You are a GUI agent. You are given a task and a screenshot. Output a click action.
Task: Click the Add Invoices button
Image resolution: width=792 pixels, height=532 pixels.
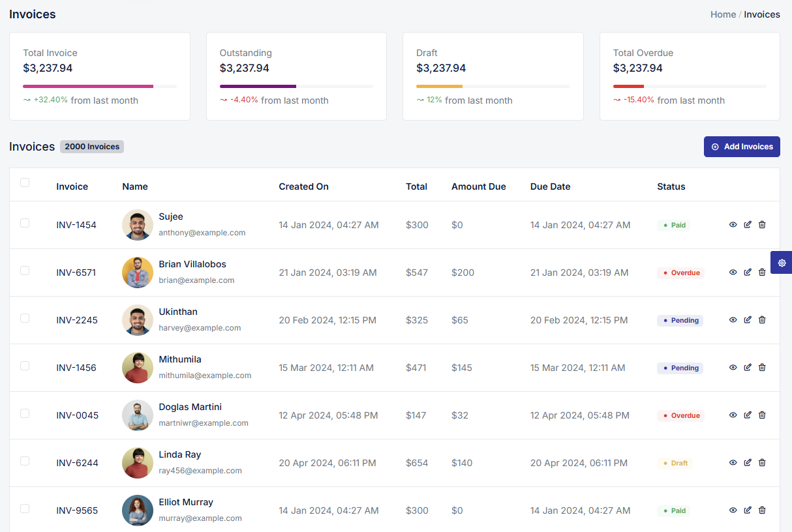click(x=742, y=147)
